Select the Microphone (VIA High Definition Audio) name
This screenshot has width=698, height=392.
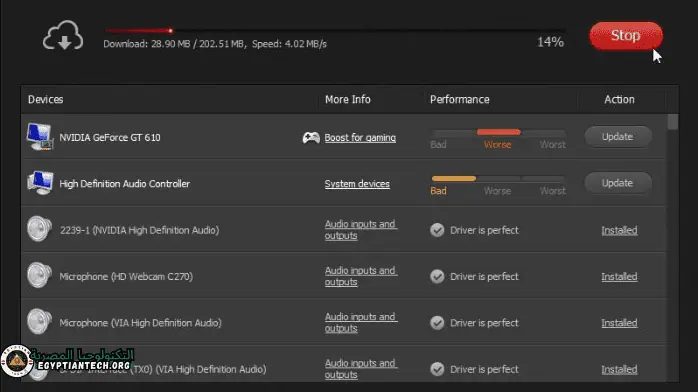(140, 323)
